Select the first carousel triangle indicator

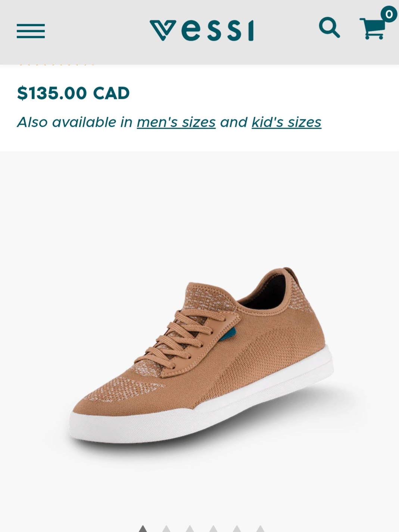point(143,529)
